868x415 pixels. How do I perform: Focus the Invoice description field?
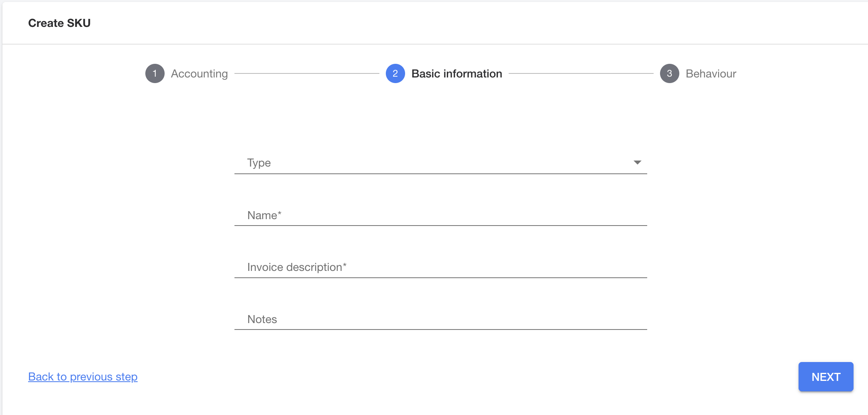(440, 267)
